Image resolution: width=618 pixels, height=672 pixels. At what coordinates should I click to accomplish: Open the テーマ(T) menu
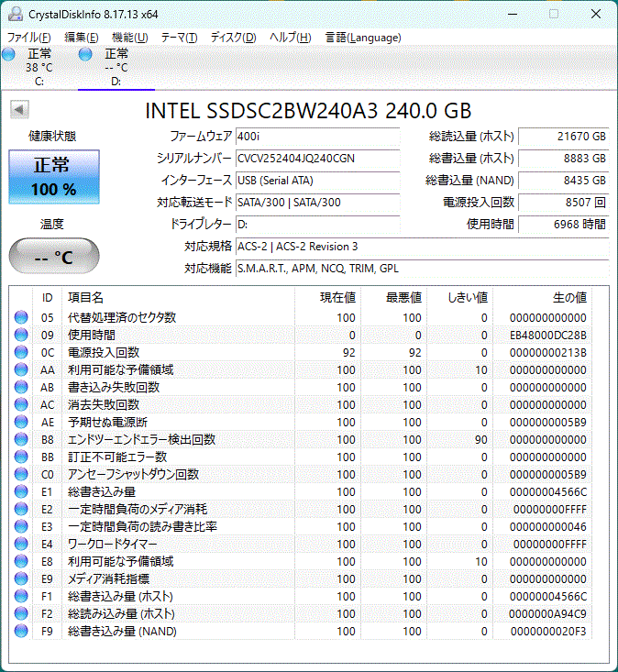(x=179, y=38)
